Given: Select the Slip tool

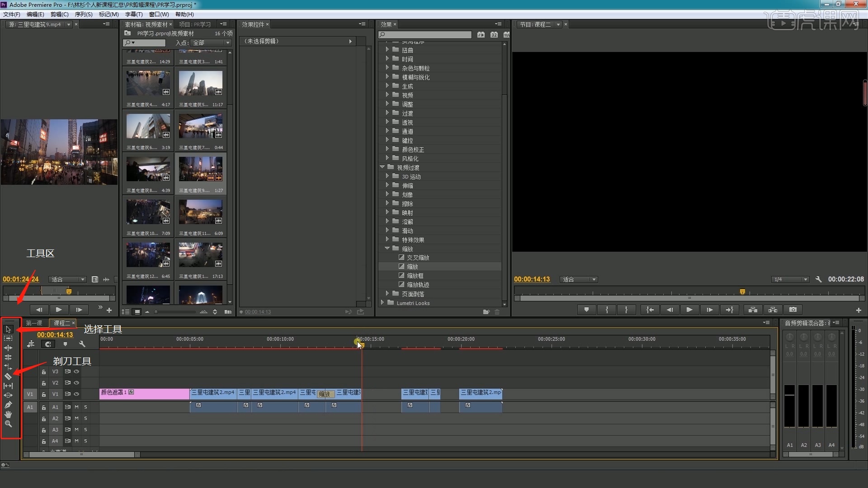Looking at the screenshot, I should (x=8, y=386).
